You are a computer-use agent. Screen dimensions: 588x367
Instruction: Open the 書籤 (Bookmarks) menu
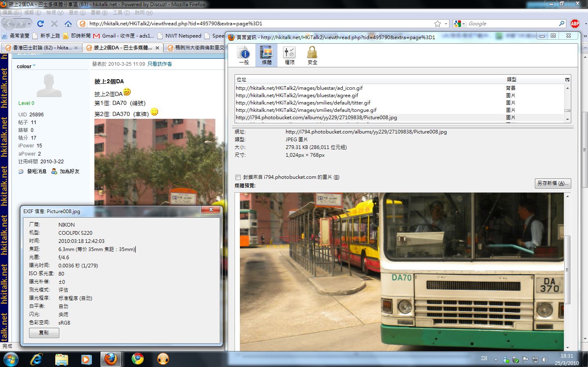click(99, 13)
